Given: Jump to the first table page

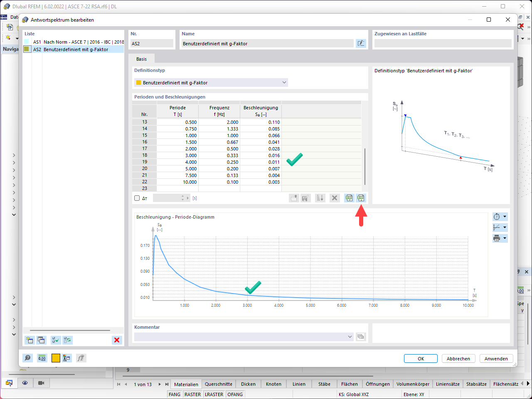Looking at the screenshot, I should pyautogui.click(x=118, y=384).
